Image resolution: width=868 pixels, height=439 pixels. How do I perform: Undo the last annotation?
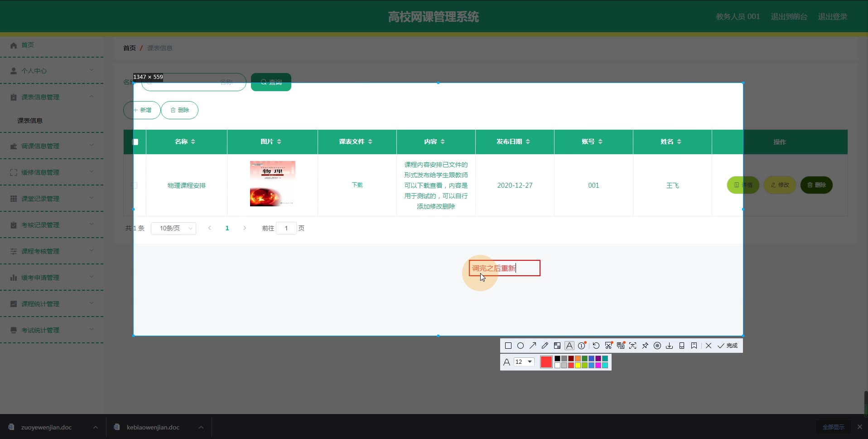(596, 346)
